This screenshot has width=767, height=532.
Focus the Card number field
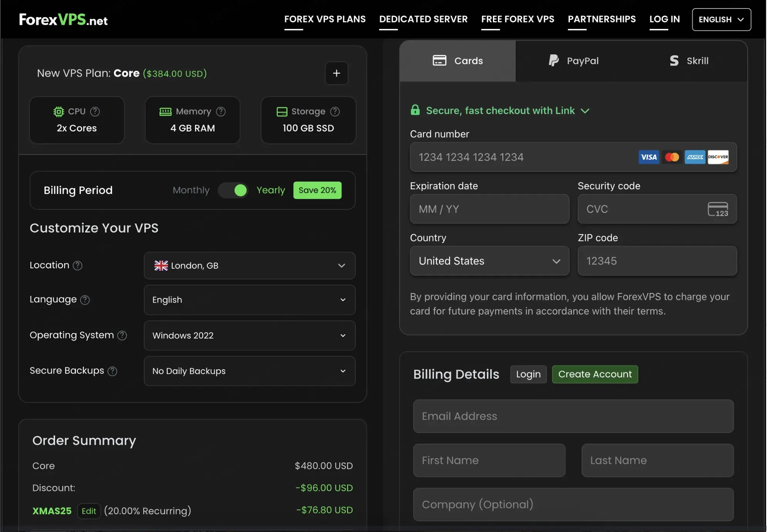(x=574, y=157)
